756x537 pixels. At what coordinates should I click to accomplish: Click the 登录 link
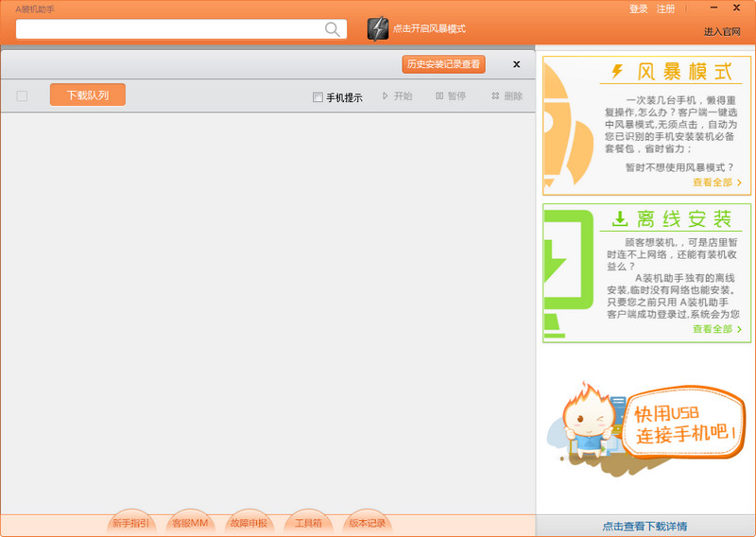coord(639,9)
